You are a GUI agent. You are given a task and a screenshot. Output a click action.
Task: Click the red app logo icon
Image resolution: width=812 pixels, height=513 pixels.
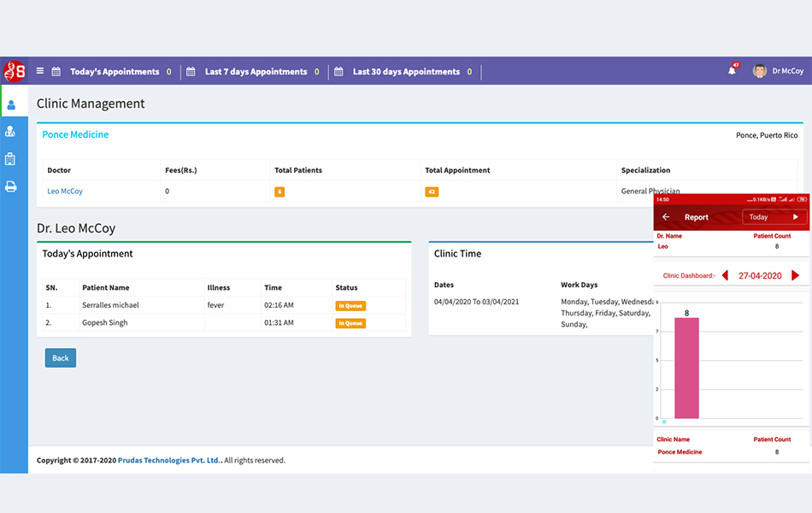point(15,71)
